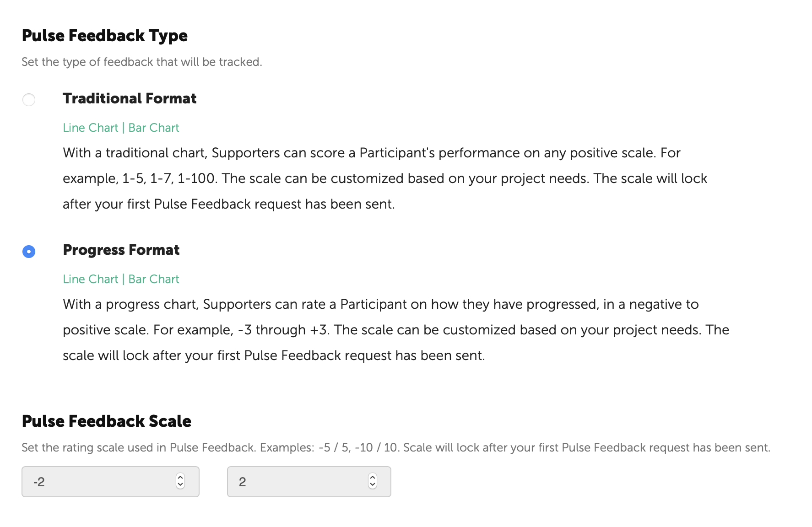Increase the minimum scale value with up arrow
This screenshot has width=812, height=527.
tap(180, 478)
